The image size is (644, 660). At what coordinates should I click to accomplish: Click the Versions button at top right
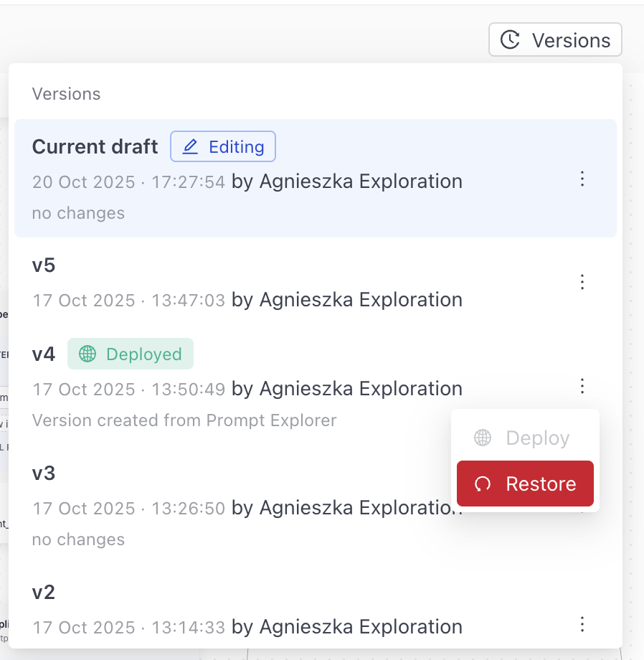(x=555, y=39)
